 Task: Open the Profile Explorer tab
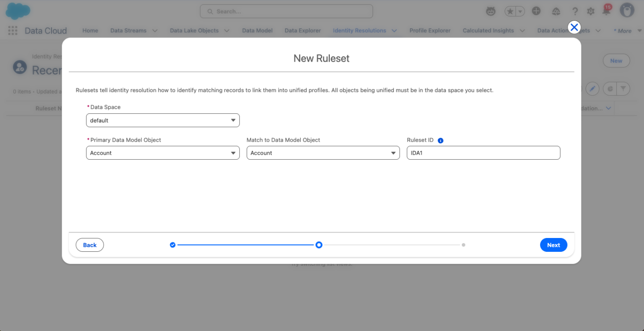click(430, 30)
